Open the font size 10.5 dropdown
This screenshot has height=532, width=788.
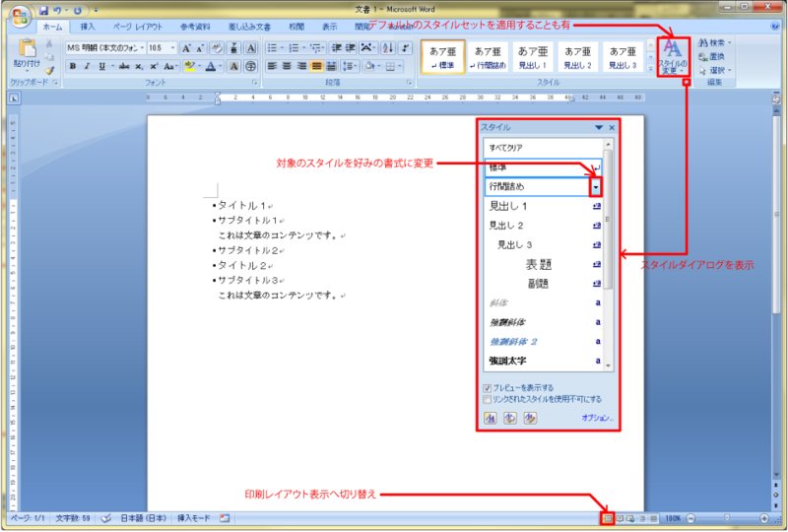172,48
